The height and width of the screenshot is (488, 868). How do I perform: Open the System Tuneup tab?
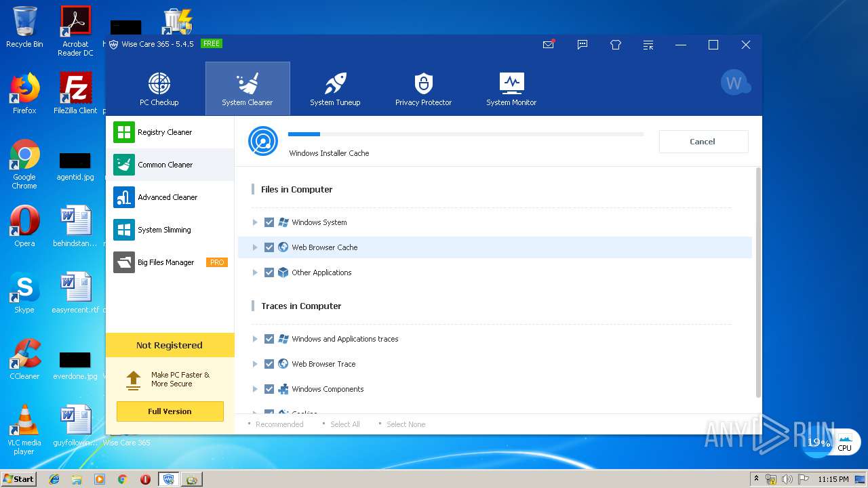pos(335,89)
